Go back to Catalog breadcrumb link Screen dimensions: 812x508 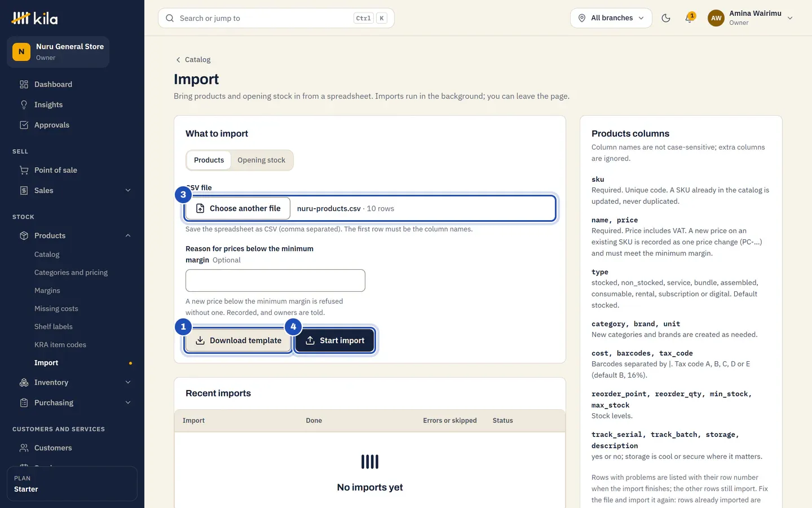click(193, 60)
